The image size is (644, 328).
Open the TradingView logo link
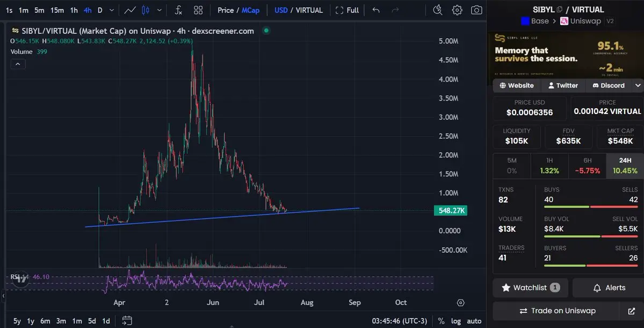click(x=20, y=280)
